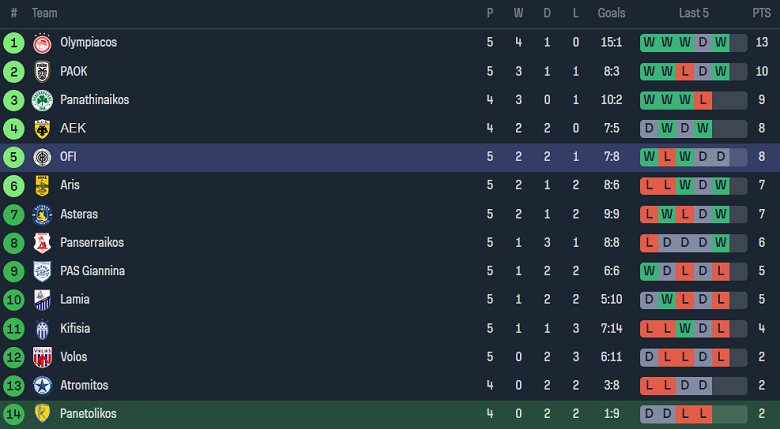Click the Volos striped club crest
The height and width of the screenshot is (429, 780).
point(42,357)
